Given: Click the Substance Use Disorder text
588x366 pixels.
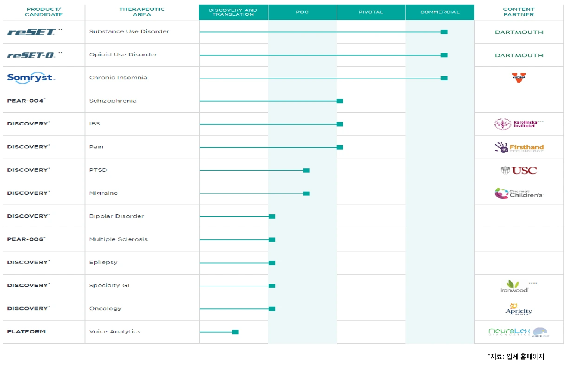Looking at the screenshot, I should [x=129, y=32].
